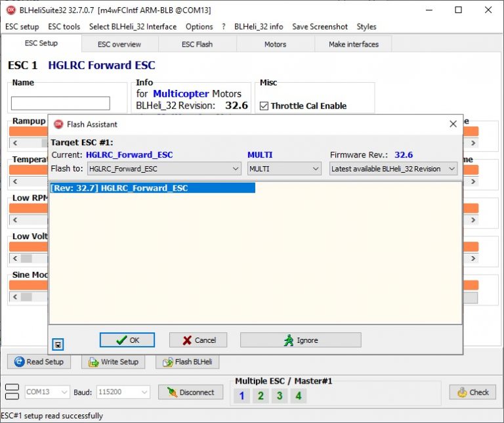The width and height of the screenshot is (504, 423).
Task: Close the Flash Assistant dialog
Action: (453, 124)
